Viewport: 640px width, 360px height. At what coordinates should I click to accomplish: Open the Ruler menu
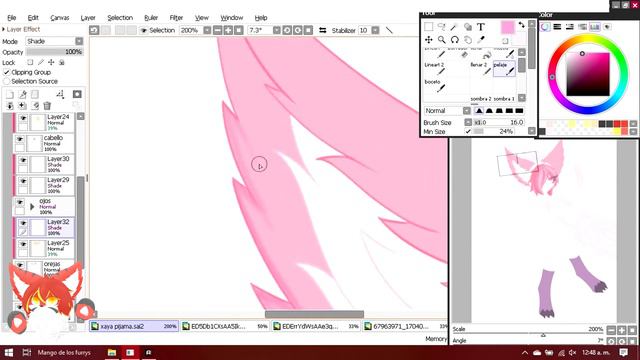tap(151, 18)
